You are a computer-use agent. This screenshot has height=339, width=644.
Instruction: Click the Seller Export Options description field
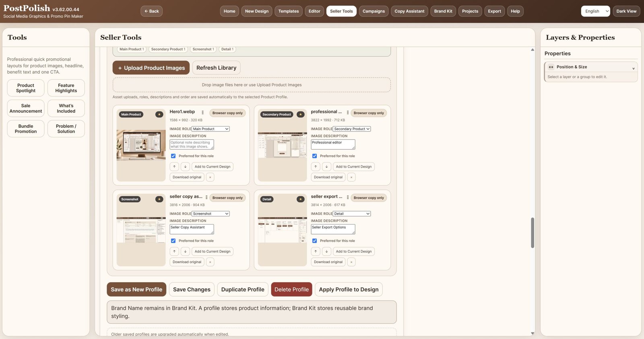coord(333,229)
